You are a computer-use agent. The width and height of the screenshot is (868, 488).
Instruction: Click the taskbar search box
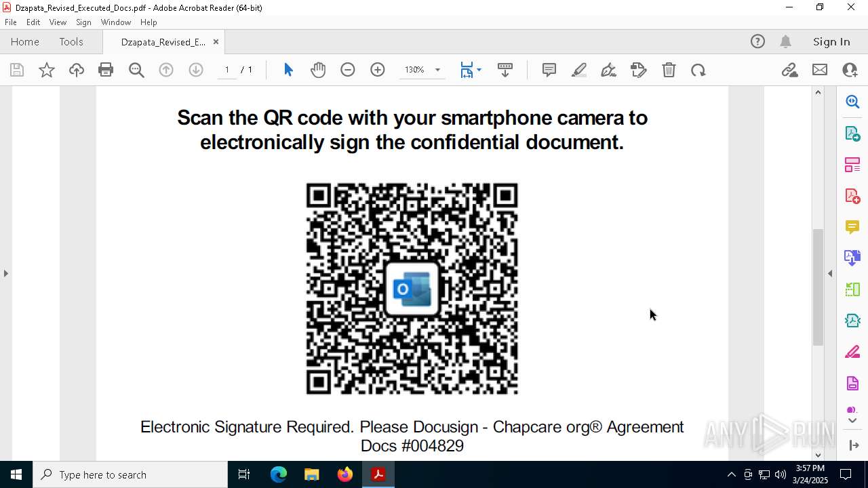pos(130,474)
